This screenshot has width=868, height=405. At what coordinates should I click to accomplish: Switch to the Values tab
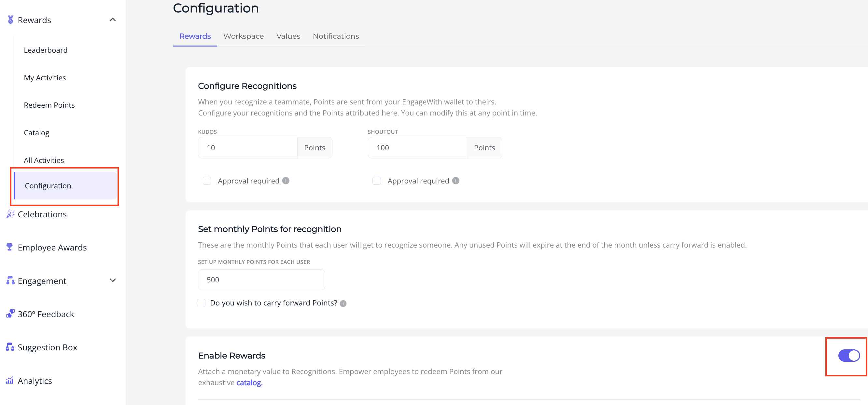coord(288,36)
